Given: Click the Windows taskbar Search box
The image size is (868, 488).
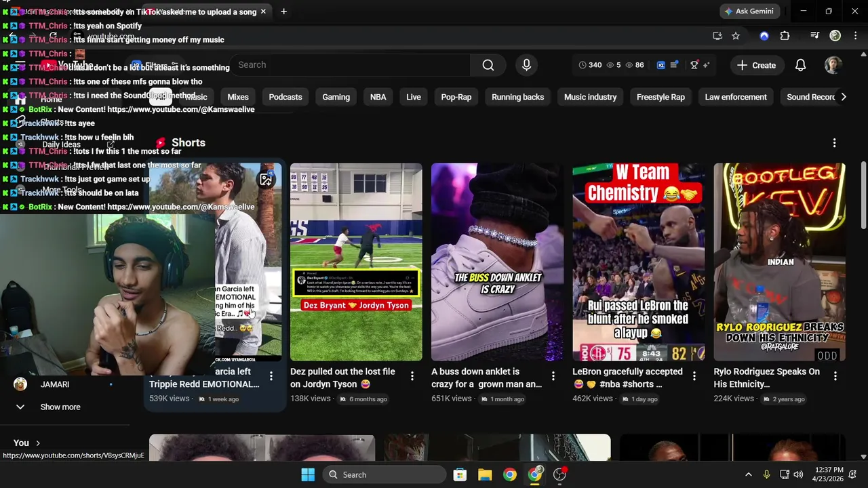Looking at the screenshot, I should [x=384, y=474].
